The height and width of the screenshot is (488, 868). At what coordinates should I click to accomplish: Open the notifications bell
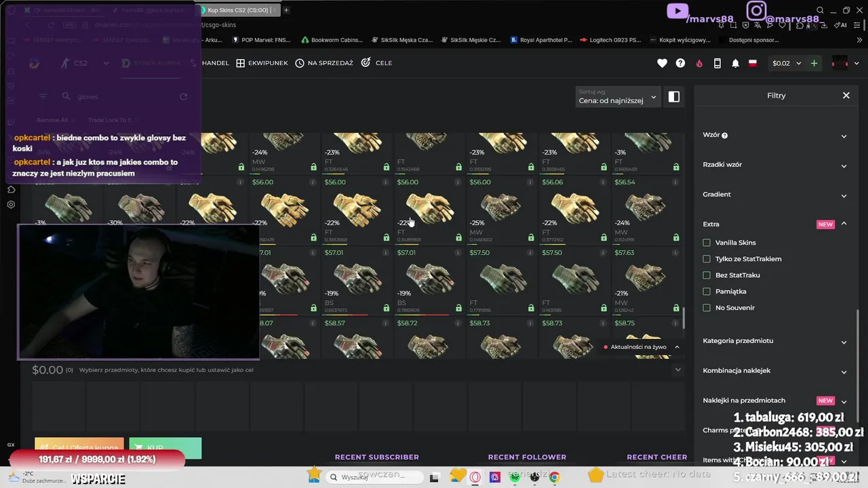[735, 63]
